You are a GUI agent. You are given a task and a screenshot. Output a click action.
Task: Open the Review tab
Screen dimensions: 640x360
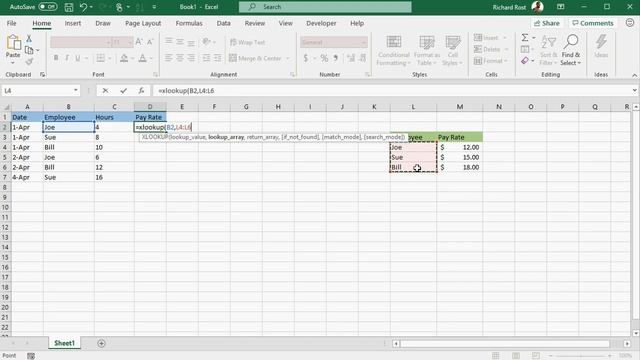[x=255, y=23]
